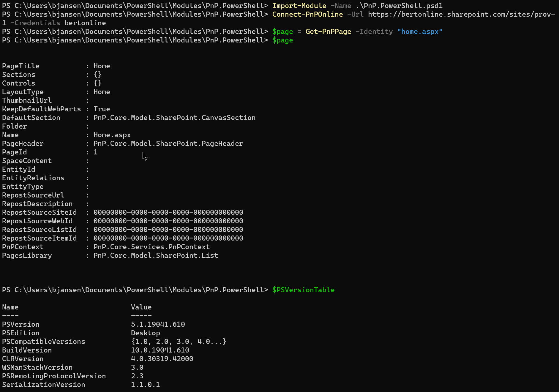Select the PageHeader type PnP.Core.Model.SharePoint.PageHeader
This screenshot has width=559, height=392.
(x=168, y=143)
